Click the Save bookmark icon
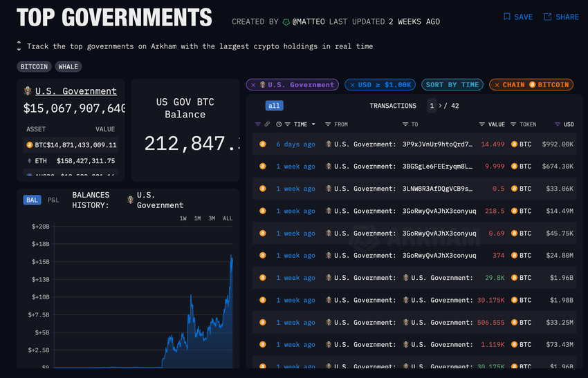The image size is (588, 378). pos(507,17)
